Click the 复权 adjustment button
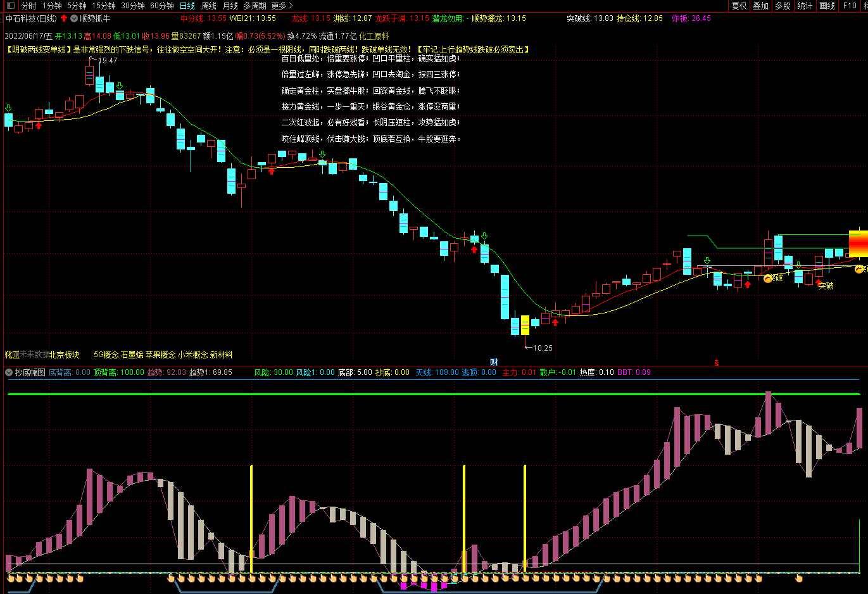Viewport: 868px width, 594px height. tap(739, 6)
